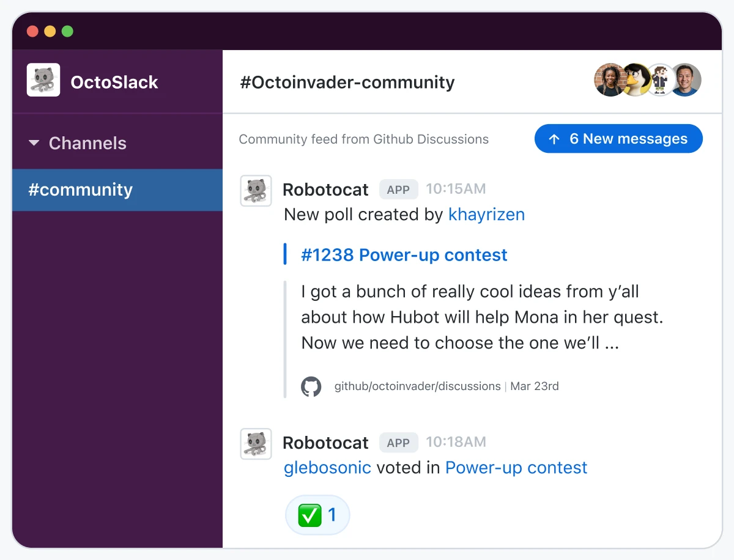Open the penguin avatar in the channel header
Screen dimensions: 734x560
pyautogui.click(x=635, y=79)
